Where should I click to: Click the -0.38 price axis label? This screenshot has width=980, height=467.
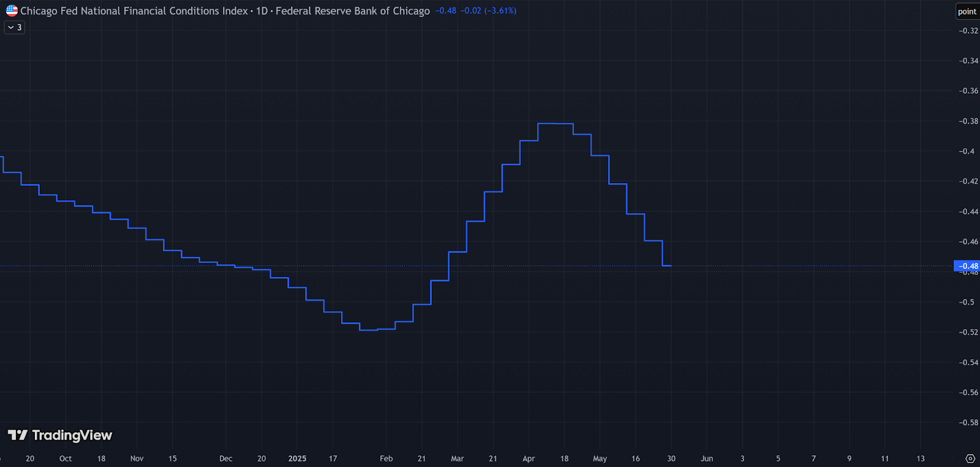pos(968,121)
